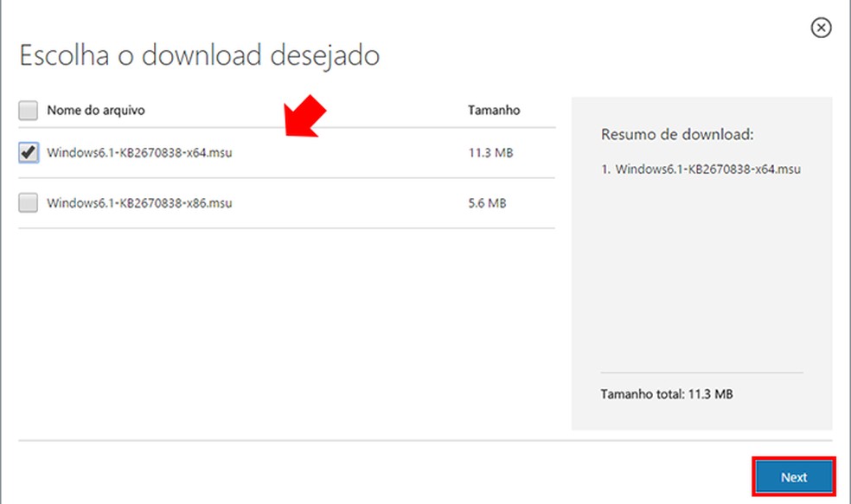
Task: Uncheck the Windows6.1-KB2670838-x64.msu checkbox
Action: pyautogui.click(x=29, y=152)
